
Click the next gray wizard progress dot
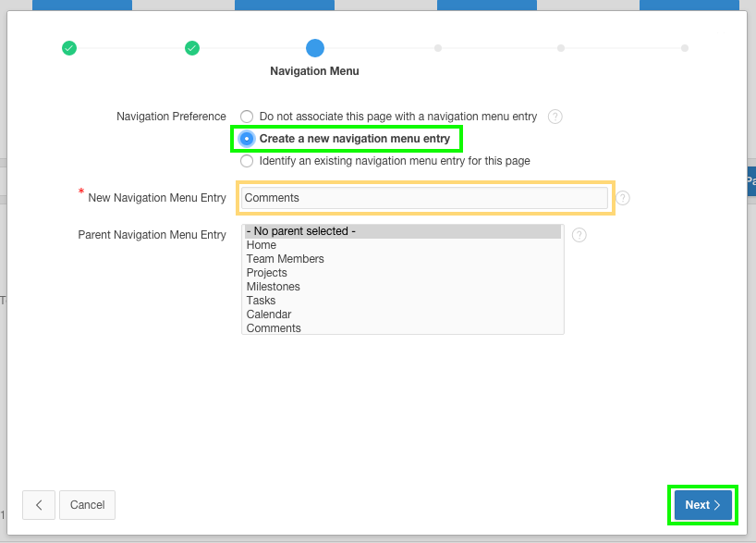(437, 48)
